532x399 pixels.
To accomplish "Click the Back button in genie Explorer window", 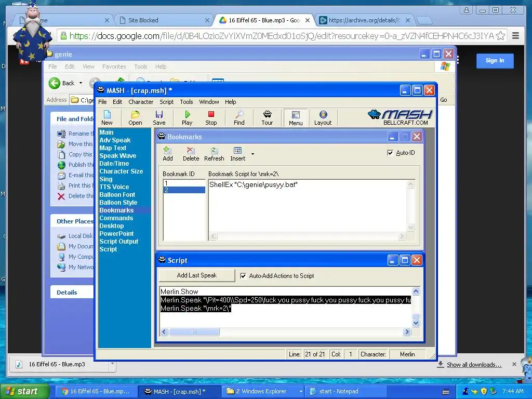I will pos(61,83).
